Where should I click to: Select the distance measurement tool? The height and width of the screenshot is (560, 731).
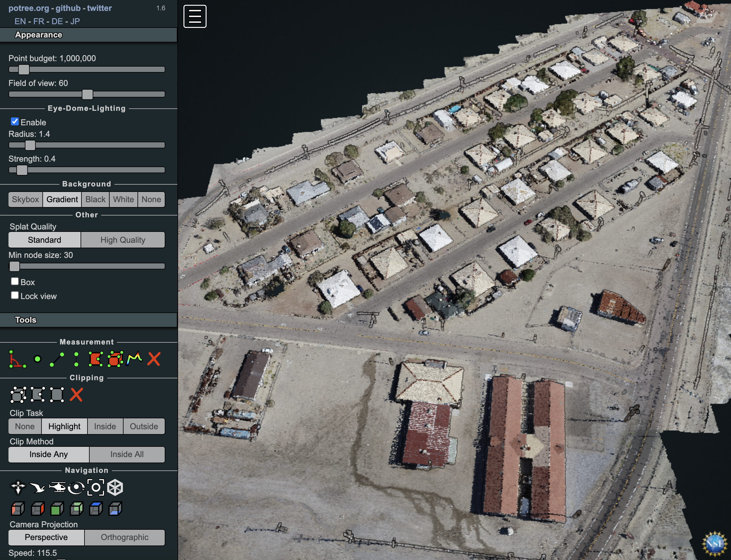coord(57,359)
